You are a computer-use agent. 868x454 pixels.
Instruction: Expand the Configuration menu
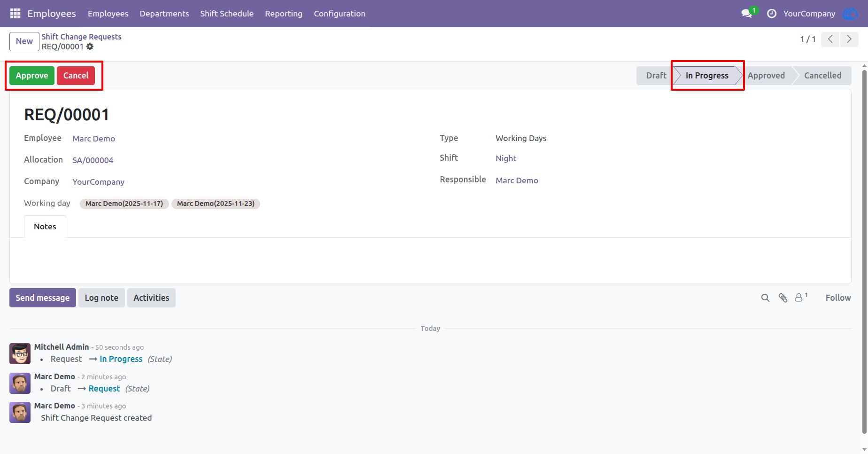pyautogui.click(x=340, y=14)
